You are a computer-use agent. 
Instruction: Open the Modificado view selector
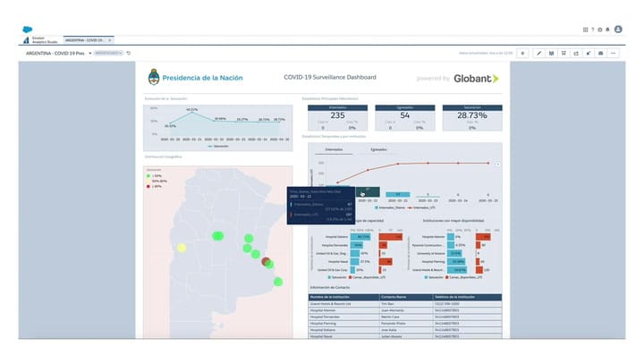click(x=108, y=54)
